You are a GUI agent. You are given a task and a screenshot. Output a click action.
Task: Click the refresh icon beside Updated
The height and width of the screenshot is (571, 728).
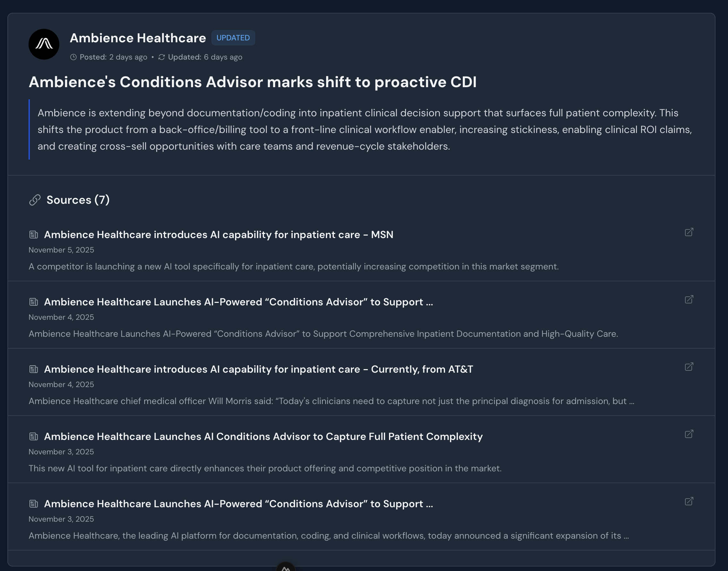pyautogui.click(x=162, y=57)
